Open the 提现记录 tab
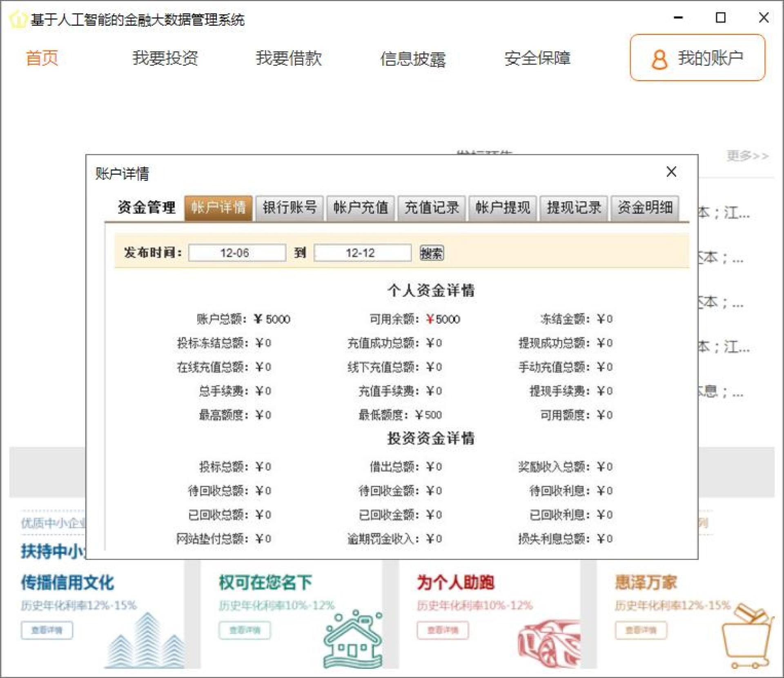Viewport: 784px width, 678px height. (x=574, y=208)
